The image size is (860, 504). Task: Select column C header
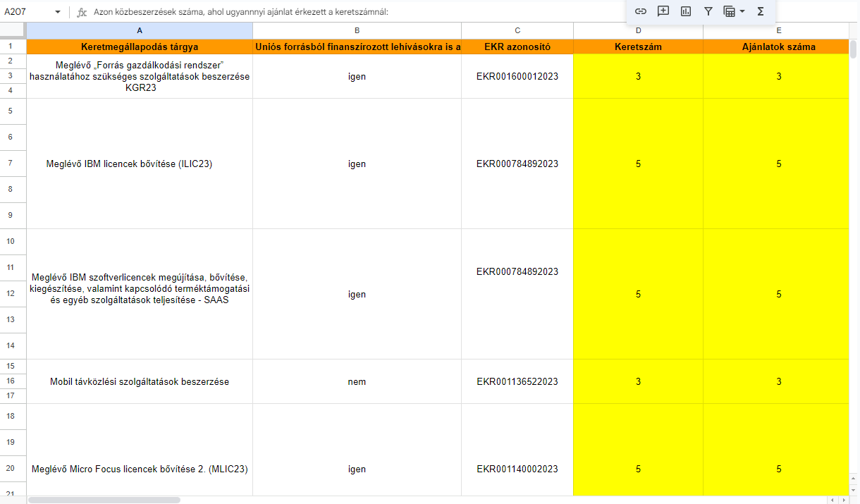517,30
